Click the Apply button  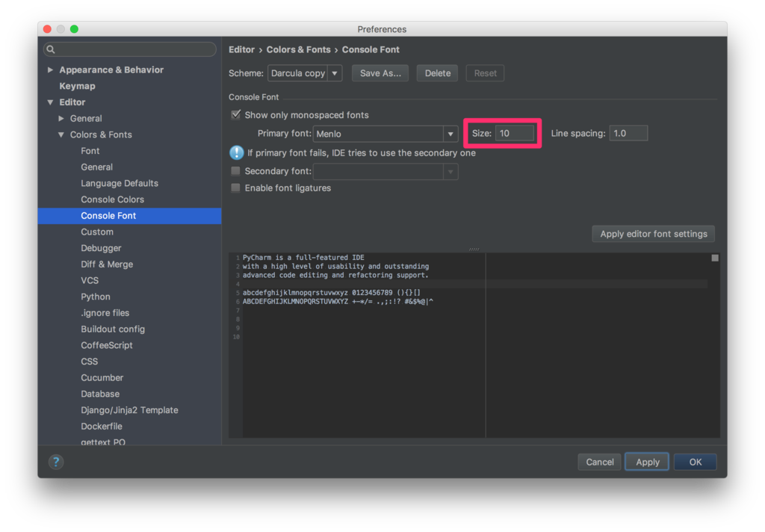[647, 462]
